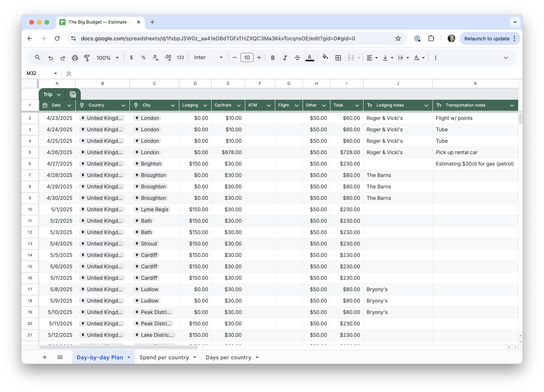
Task: Click the add new sheet plus button
Action: 45,357
